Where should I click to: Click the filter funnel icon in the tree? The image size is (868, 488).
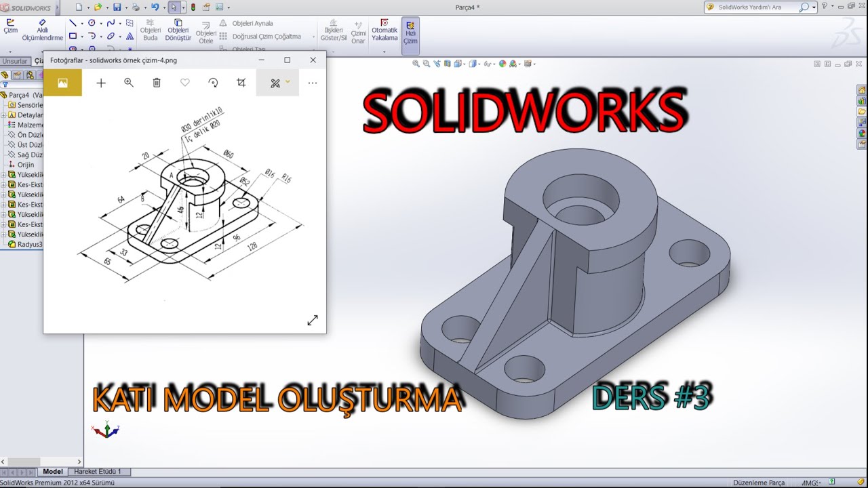point(5,85)
